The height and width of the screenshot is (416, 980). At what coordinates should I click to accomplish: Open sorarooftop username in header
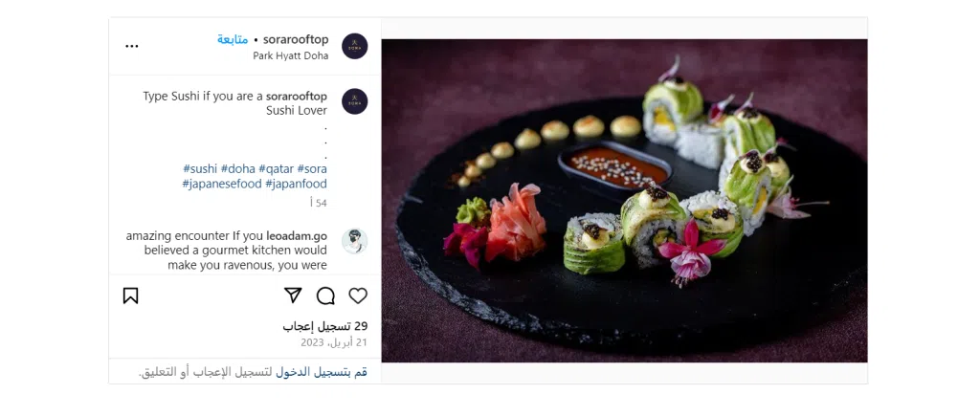coord(296,39)
